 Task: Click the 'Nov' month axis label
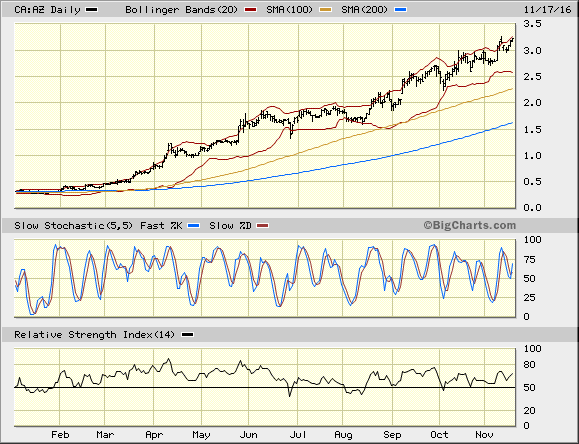click(484, 435)
